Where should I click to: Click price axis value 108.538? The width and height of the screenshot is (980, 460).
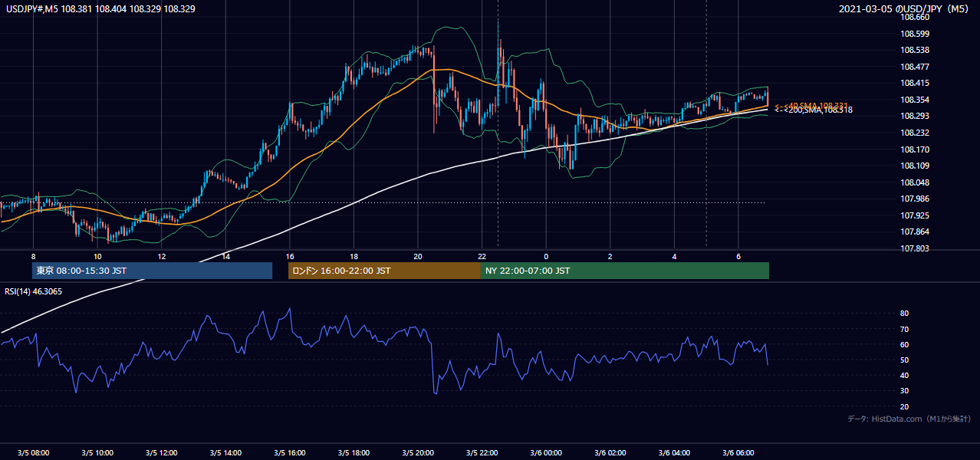(x=914, y=51)
